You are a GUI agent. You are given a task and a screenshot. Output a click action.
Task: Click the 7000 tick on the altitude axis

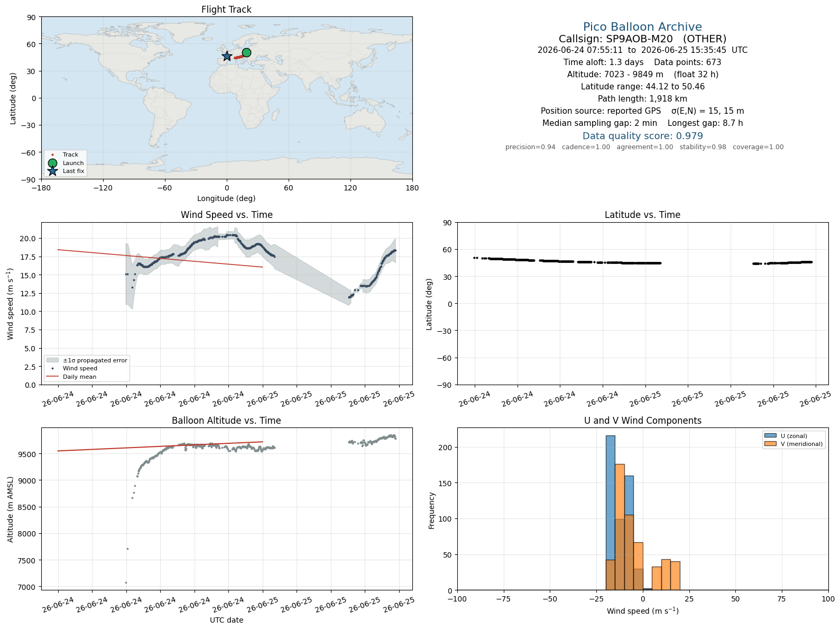[27, 587]
